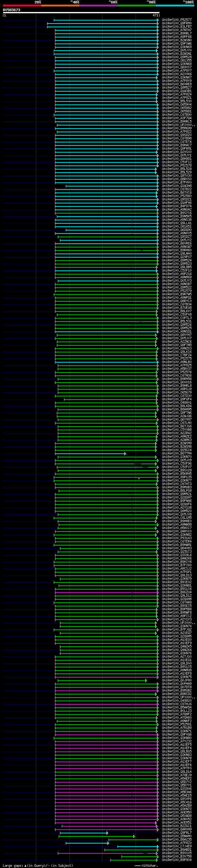Screen dimensions: 197x868
Task: Click the short cyan alignment bar of UniRef100_Q9FRL7
Action: [84, 833]
